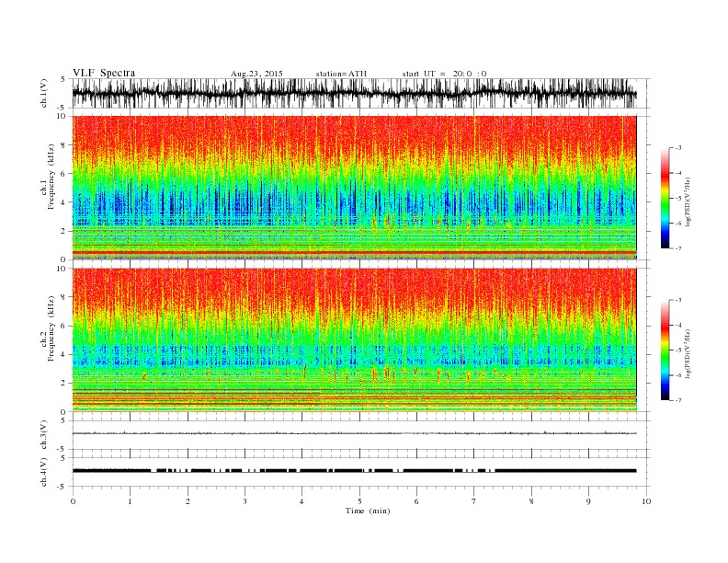Image resolution: width=728 pixels, height=563 pixels.
Task: Click the "ch.1(V)" waveform axis label
Action: (x=44, y=94)
